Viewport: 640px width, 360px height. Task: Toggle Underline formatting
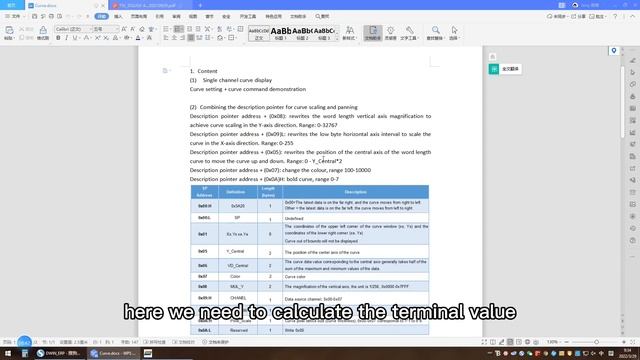click(75, 38)
